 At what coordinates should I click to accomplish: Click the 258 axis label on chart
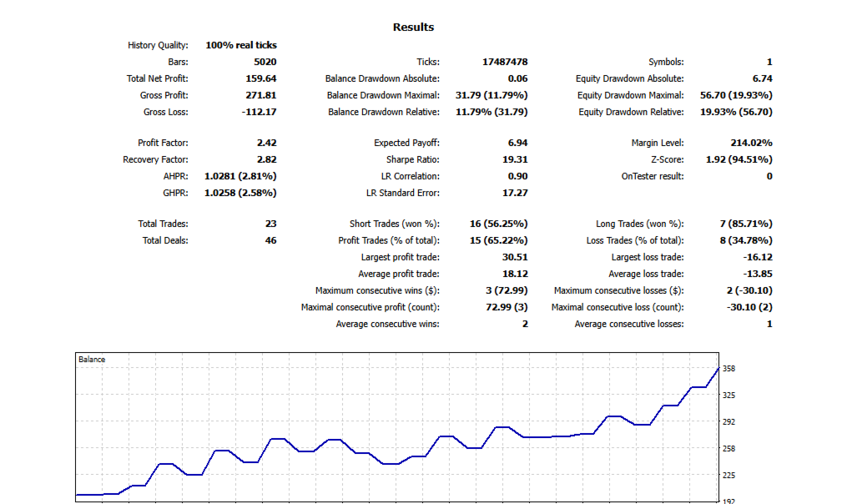(728, 449)
